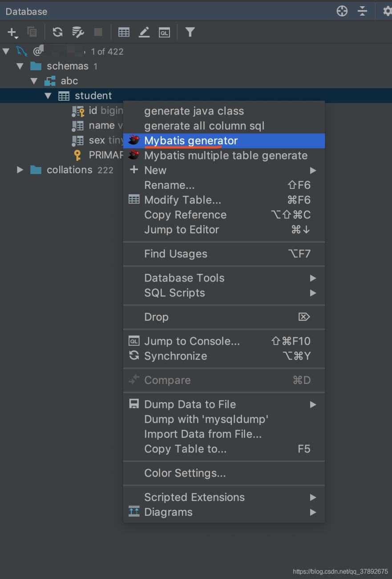Choose Copy Table to...
This screenshot has width=392, height=579.
224,449
